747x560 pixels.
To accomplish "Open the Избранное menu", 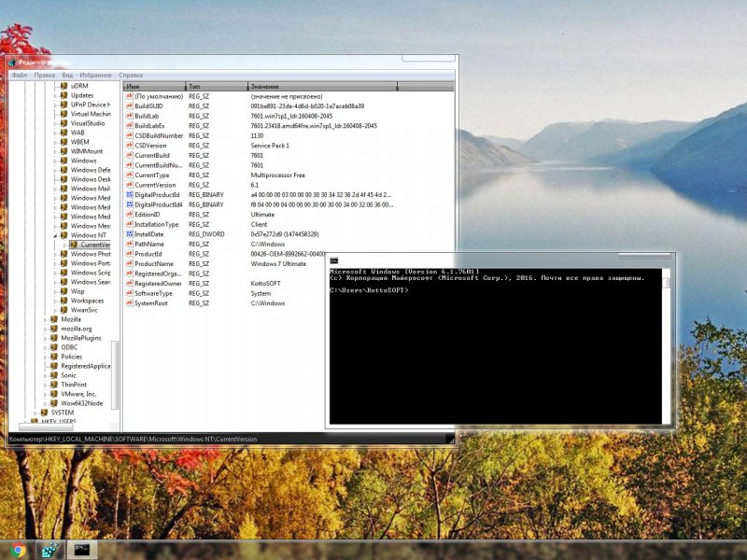I will pyautogui.click(x=95, y=76).
